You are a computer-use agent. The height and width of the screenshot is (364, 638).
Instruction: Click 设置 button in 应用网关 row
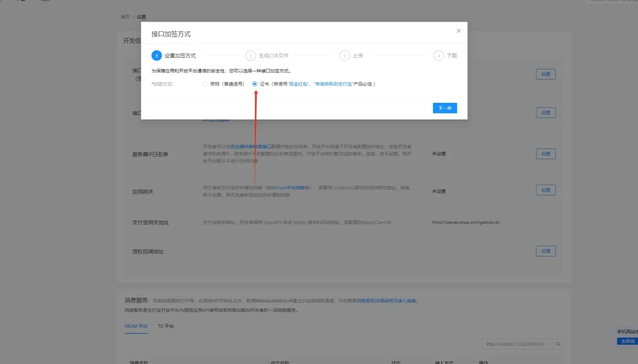(545, 190)
